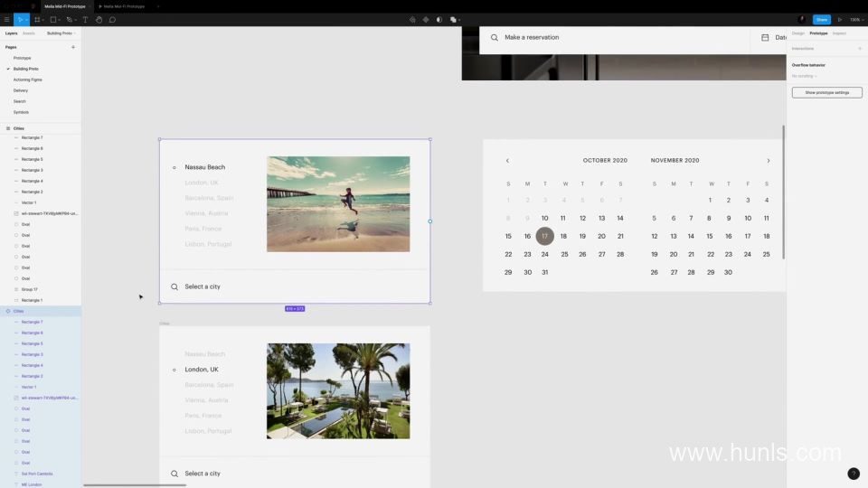This screenshot has height=488, width=868.
Task: Open Frame tool options dropdown arrow
Action: (42, 20)
